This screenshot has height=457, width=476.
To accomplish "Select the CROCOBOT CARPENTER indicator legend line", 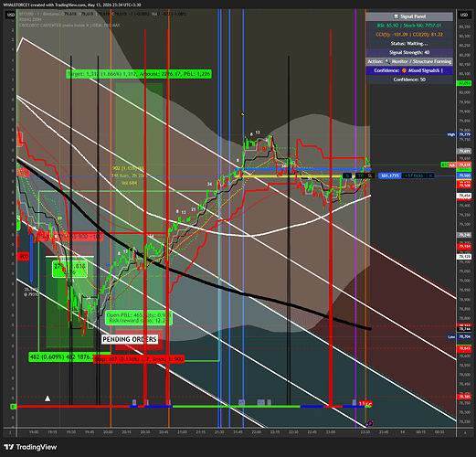I will click(69, 26).
